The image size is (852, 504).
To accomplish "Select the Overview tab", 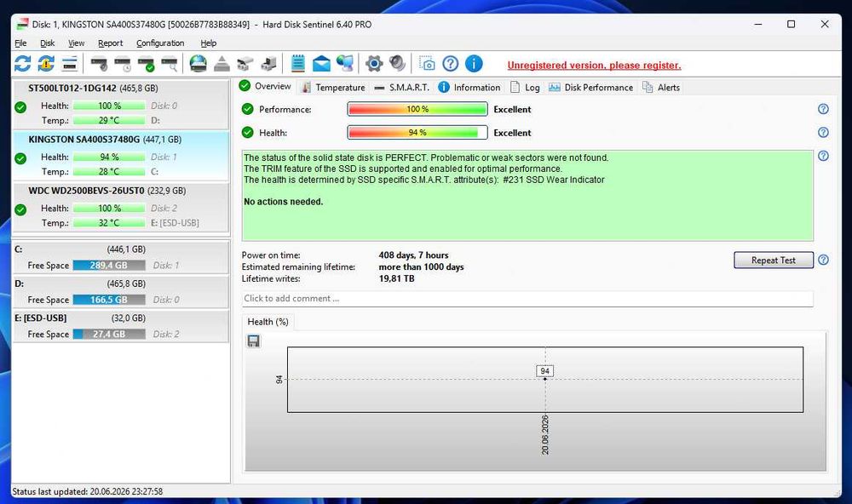I will pos(265,86).
